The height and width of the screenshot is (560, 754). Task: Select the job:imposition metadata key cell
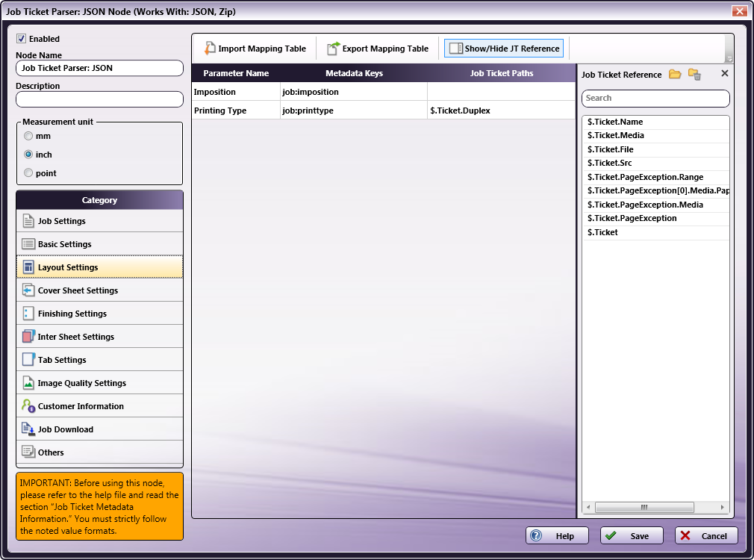(354, 92)
